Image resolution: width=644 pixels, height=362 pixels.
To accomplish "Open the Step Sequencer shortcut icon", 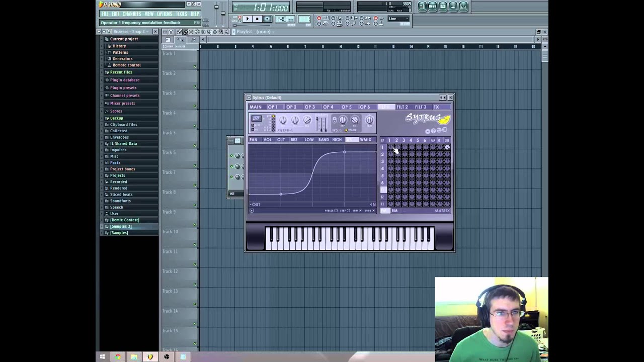I will click(432, 6).
